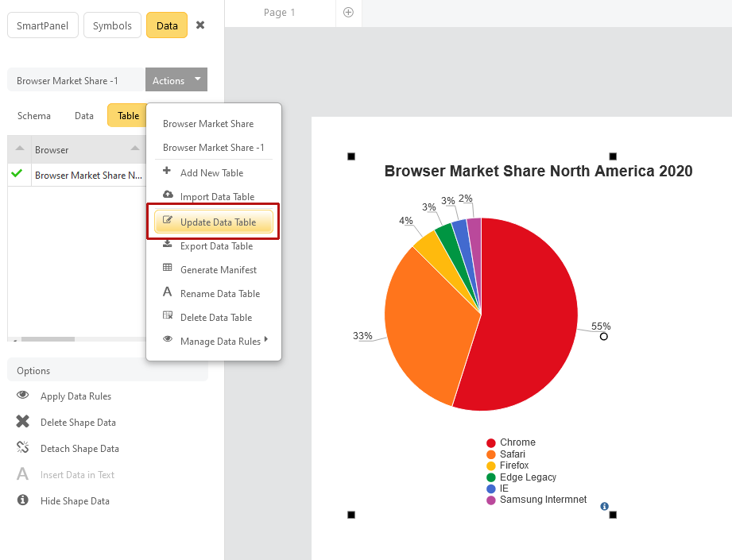The width and height of the screenshot is (732, 560).
Task: Switch to the Schema tab
Action: pos(34,116)
